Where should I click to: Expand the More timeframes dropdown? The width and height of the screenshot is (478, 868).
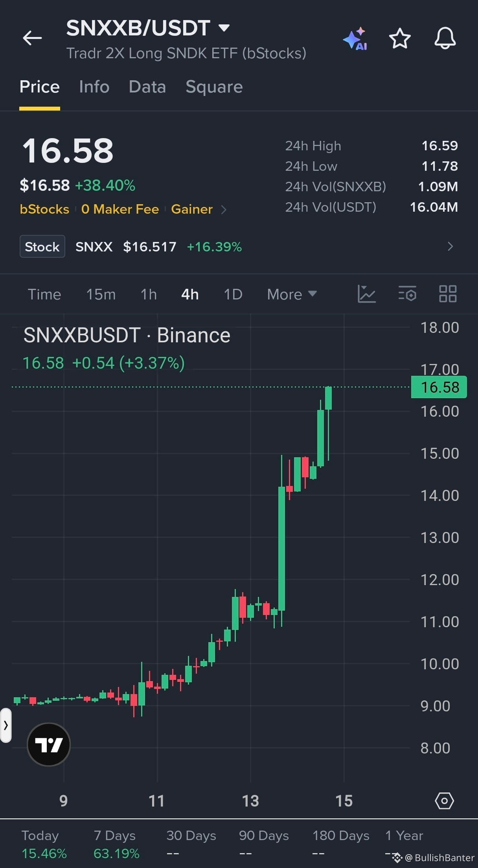click(x=292, y=294)
